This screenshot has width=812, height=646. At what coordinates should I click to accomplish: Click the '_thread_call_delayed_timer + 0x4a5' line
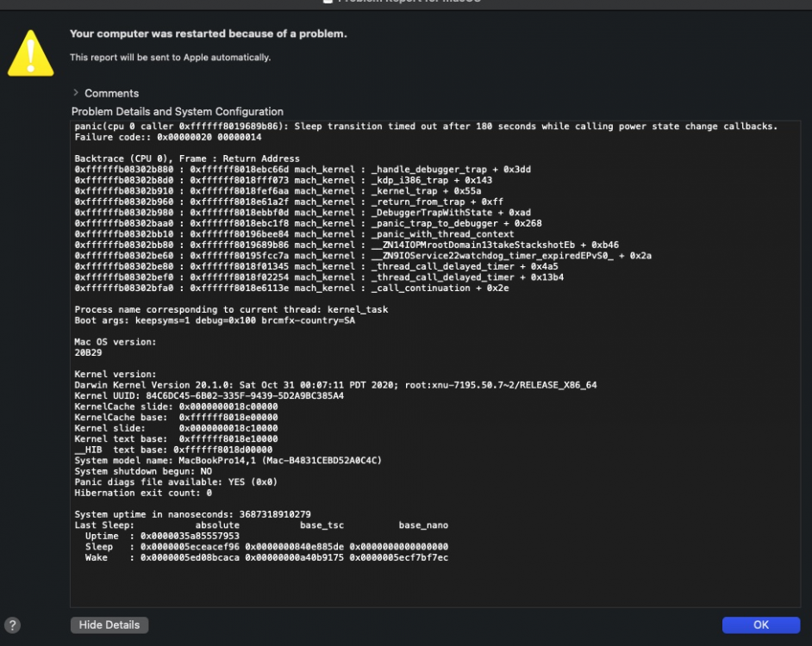tap(316, 266)
